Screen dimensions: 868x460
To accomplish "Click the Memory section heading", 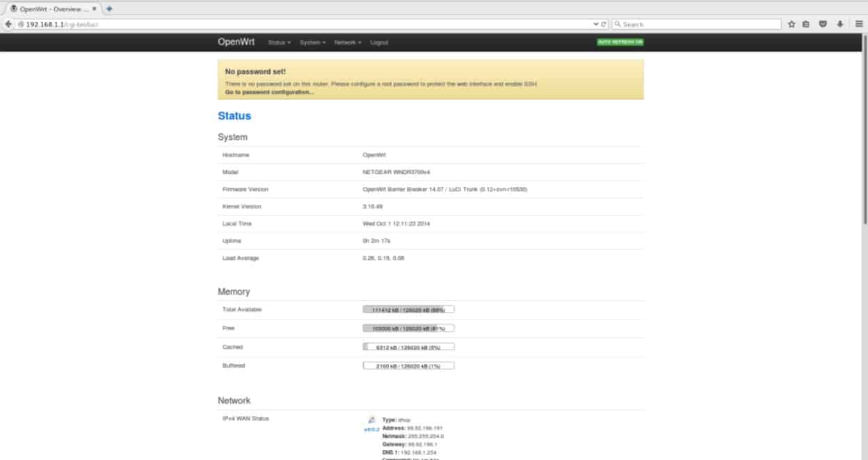I will 234,292.
